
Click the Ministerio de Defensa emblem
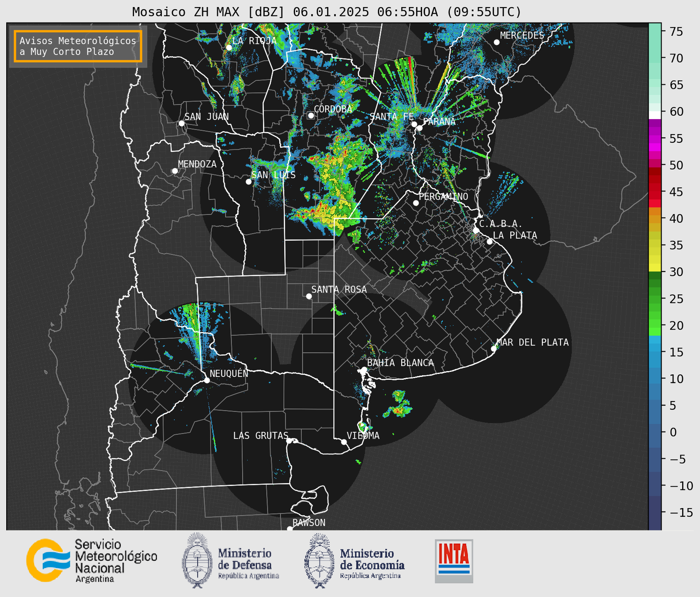click(x=198, y=560)
